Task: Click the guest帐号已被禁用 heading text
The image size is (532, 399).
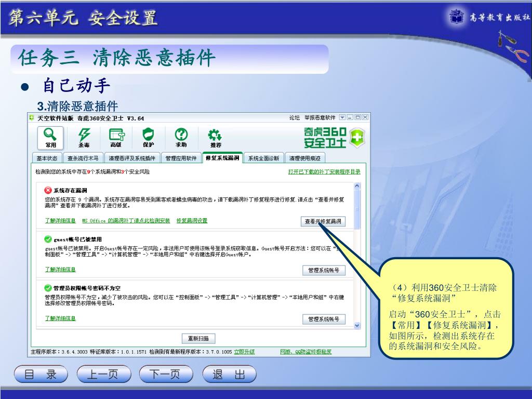Action: tap(78, 239)
